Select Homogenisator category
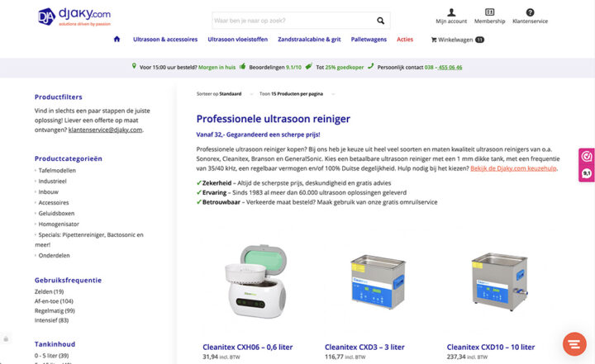 click(59, 224)
